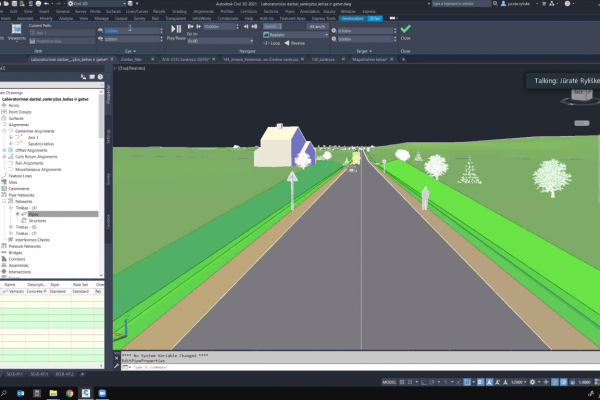Toggle object snap in status bar
The height and width of the screenshot is (400, 600).
(x=467, y=382)
